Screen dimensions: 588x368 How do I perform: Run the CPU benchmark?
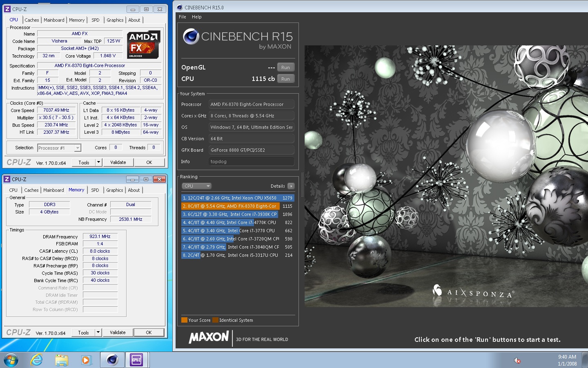point(286,79)
